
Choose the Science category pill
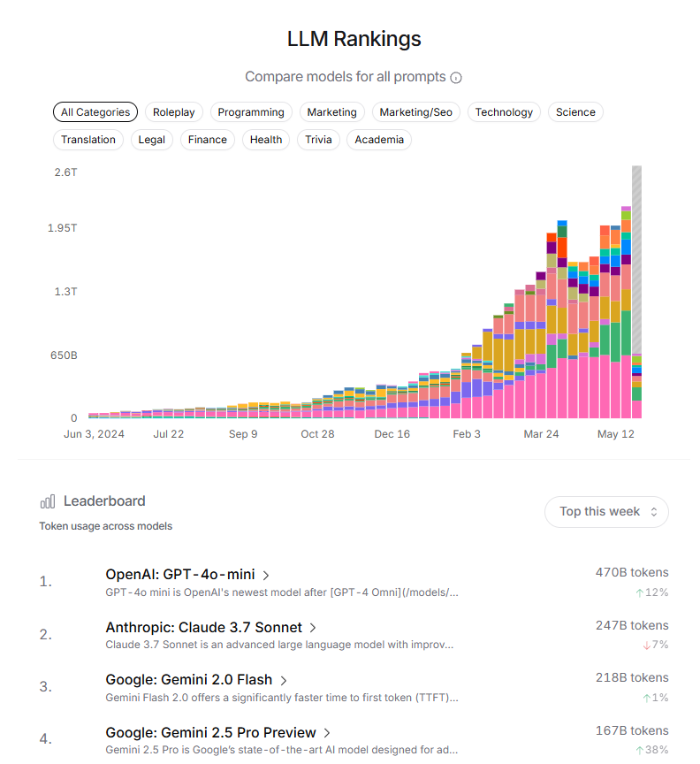(575, 112)
